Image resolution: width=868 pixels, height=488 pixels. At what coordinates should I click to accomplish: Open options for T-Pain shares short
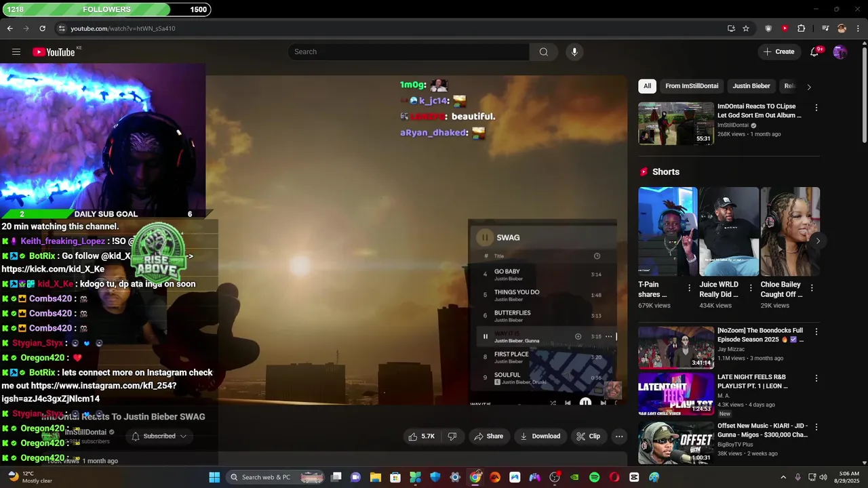click(690, 288)
